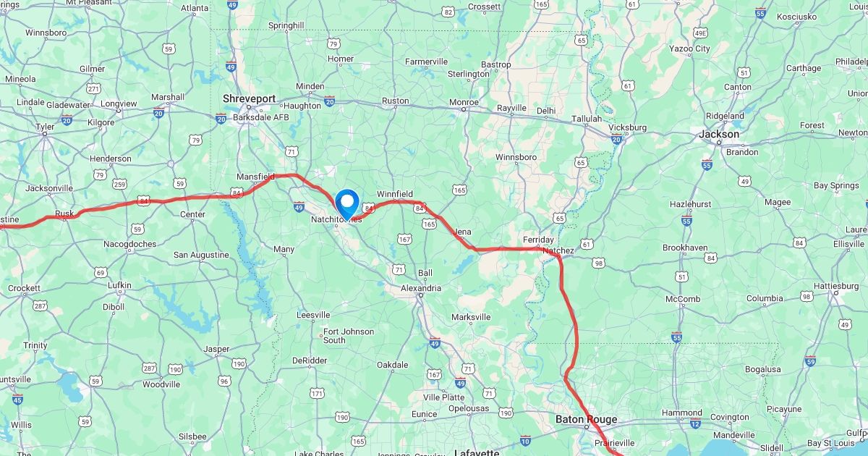Click the I-12 shield near Hammond

[695, 423]
